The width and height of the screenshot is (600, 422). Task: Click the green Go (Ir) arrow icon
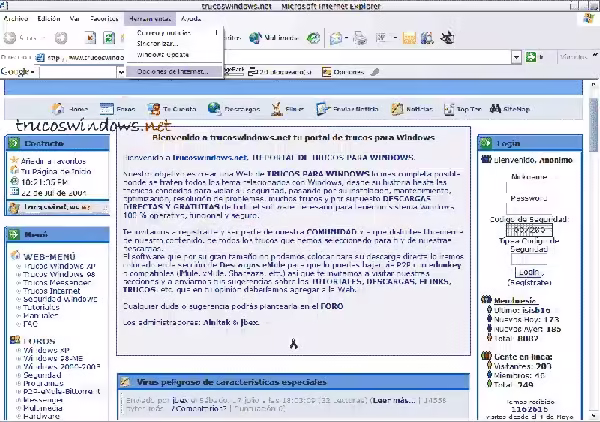click(531, 57)
